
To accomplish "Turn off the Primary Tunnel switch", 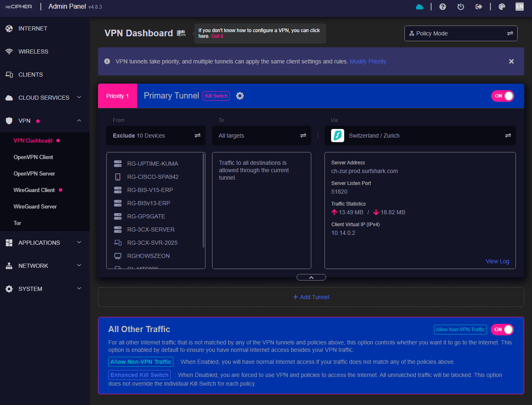I will click(503, 96).
